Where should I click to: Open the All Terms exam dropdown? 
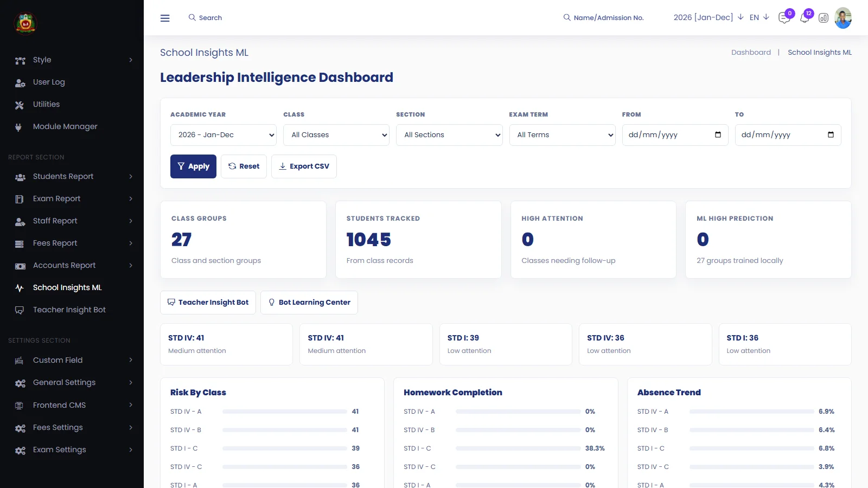[x=562, y=135]
